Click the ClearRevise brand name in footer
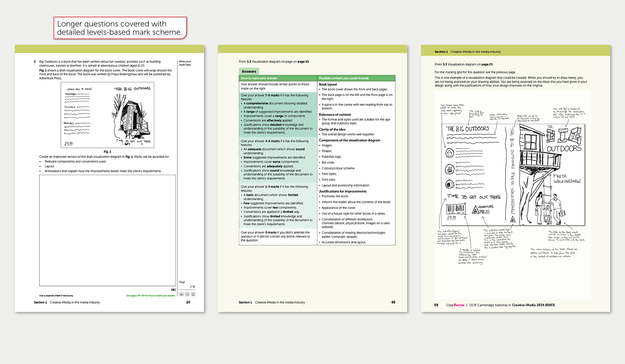Viewport: 625px width, 364px height. [x=455, y=305]
